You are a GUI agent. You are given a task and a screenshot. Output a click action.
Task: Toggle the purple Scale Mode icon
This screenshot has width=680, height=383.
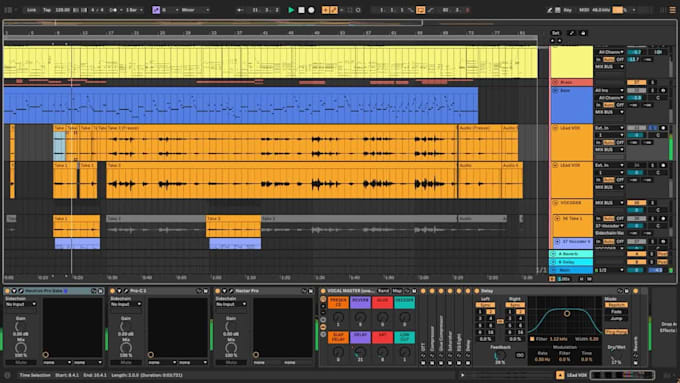coord(156,10)
